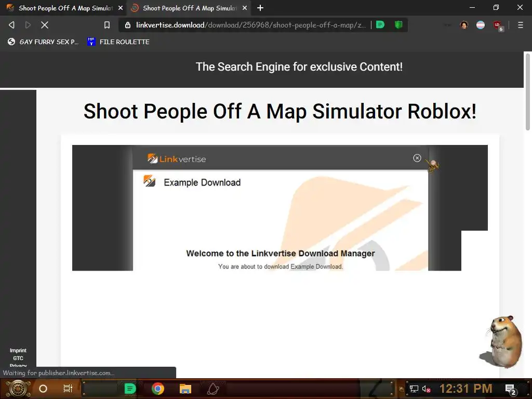Stop the page loading with X button
The height and width of the screenshot is (399, 532).
(45, 25)
